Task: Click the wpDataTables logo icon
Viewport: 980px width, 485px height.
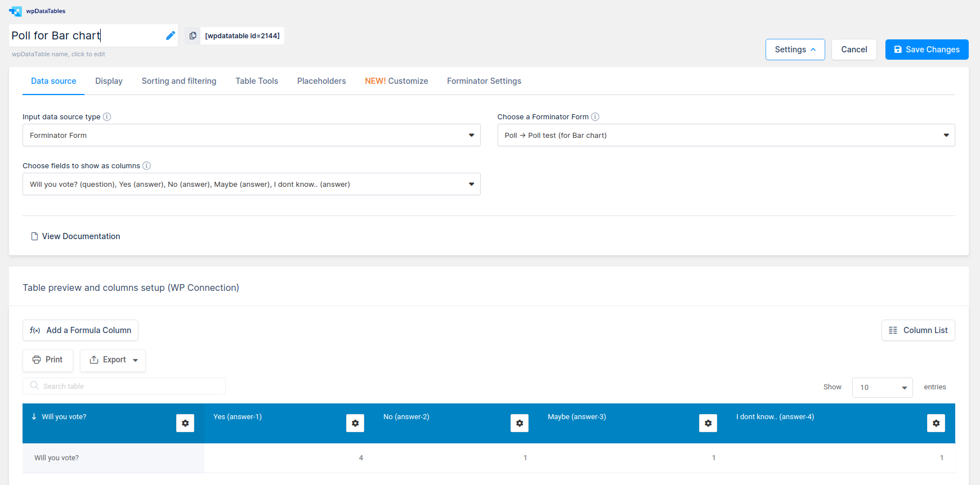Action: pyautogui.click(x=15, y=11)
